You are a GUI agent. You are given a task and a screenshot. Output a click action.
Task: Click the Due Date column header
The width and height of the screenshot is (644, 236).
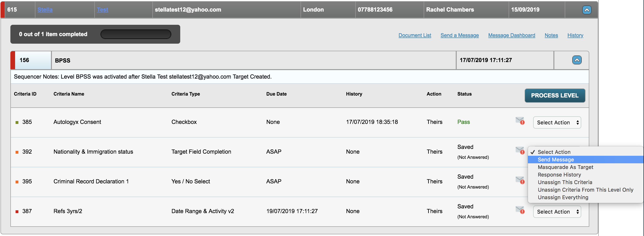(276, 94)
